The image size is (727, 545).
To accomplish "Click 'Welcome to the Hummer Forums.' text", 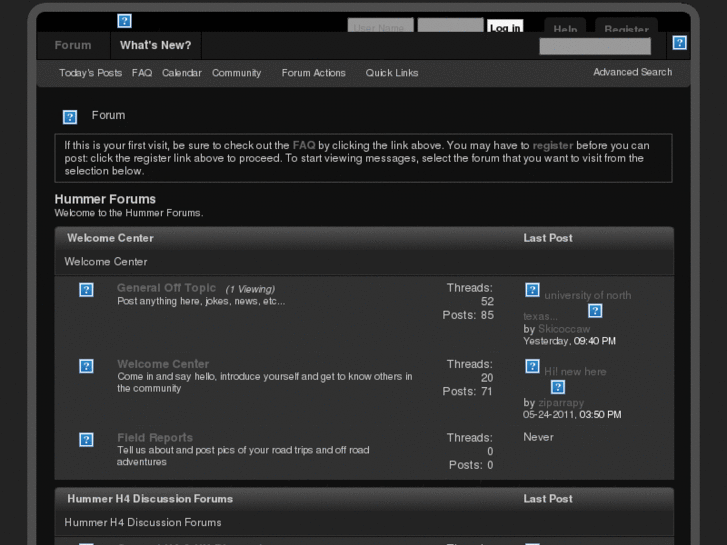I will coord(129,213).
